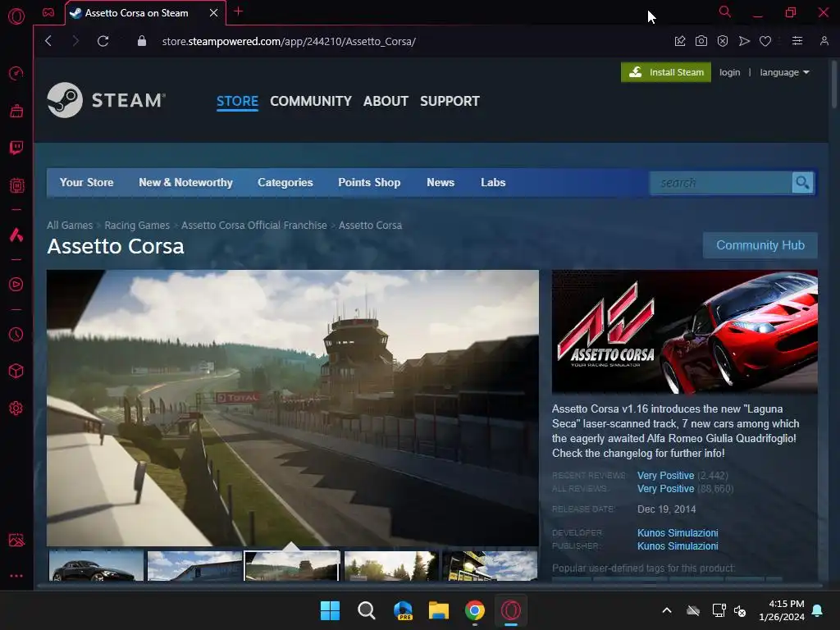Click the Kunos Simulazioni developer link
The width and height of the screenshot is (840, 630).
pos(678,533)
